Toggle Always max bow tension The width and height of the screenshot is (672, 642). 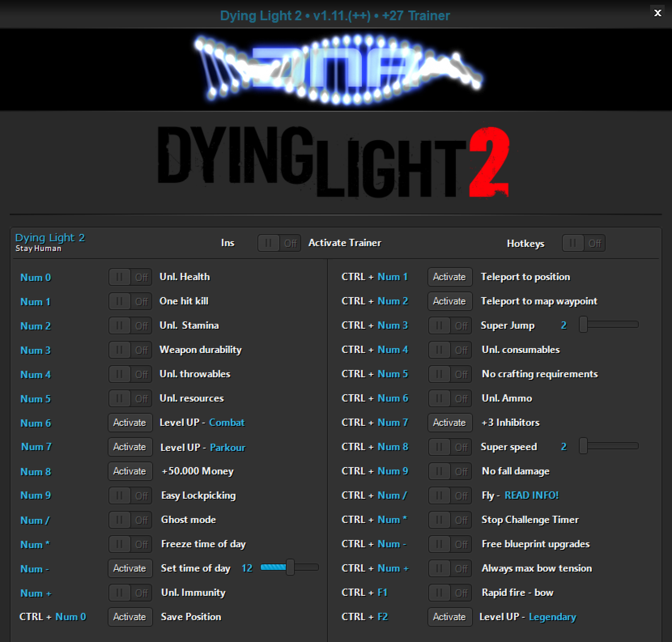(x=450, y=568)
